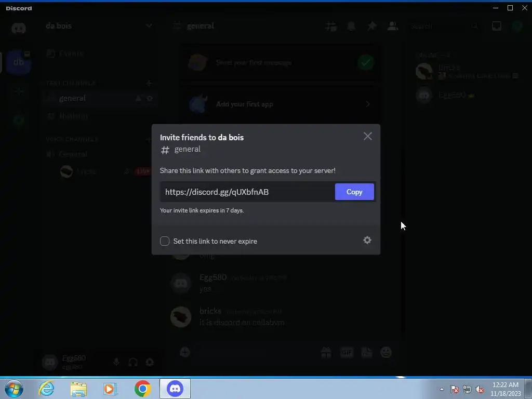532x399 pixels.
Task: Add a server plus icon
Action: pos(19,91)
